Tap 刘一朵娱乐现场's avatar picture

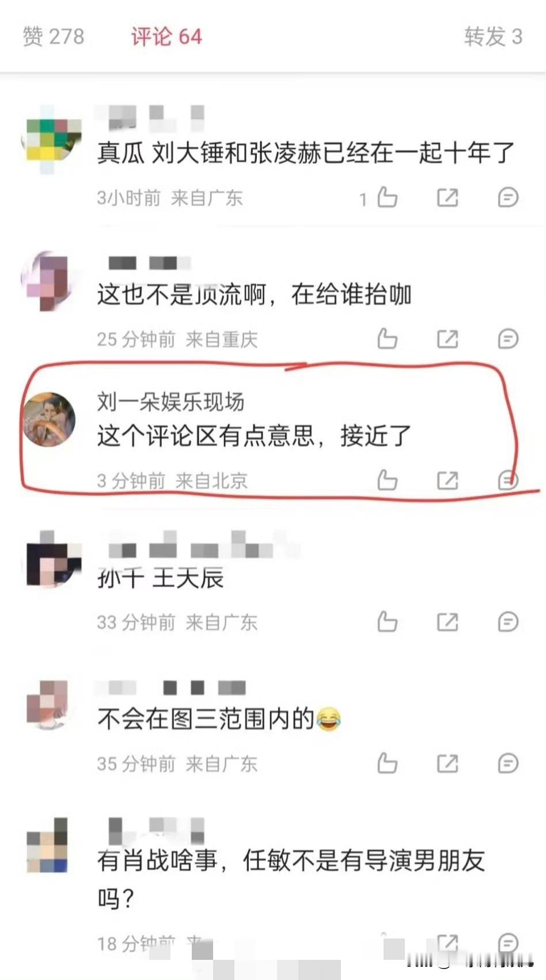click(x=49, y=419)
